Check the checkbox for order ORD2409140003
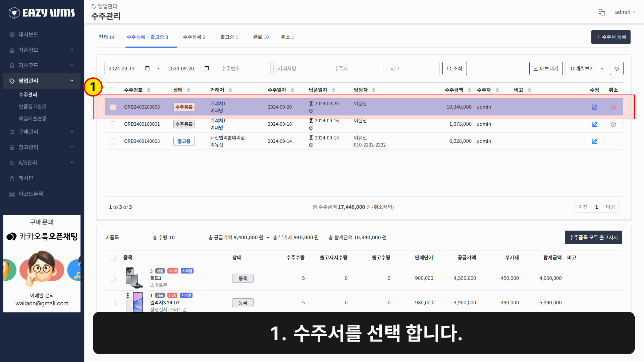 coord(113,141)
